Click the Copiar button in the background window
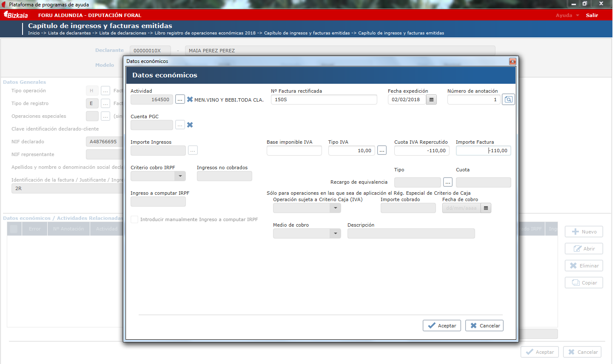Viewport: 615px width, 364px height. coord(584,283)
